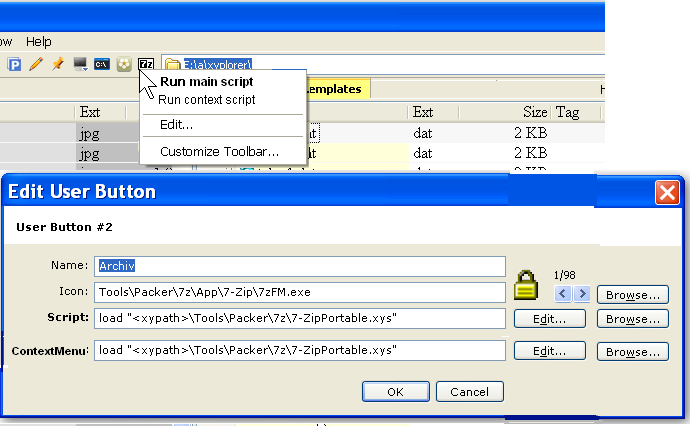Click the 7z user button in toolbar
691x426 pixels.
click(147, 64)
